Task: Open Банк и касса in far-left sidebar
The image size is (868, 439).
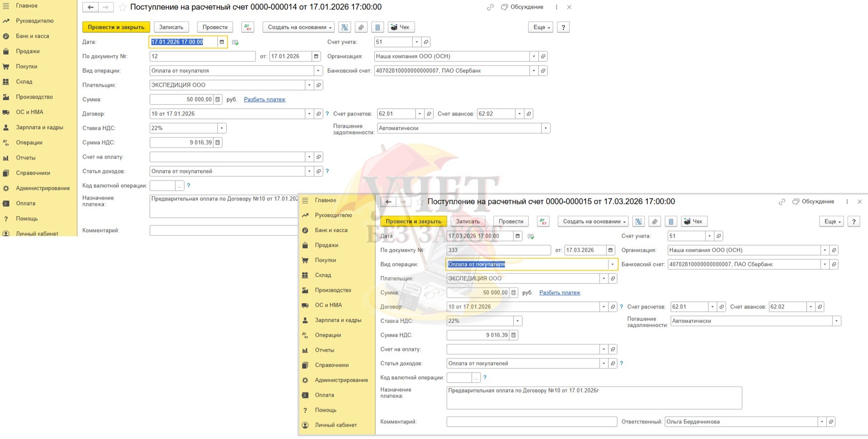Action: pyautogui.click(x=33, y=36)
